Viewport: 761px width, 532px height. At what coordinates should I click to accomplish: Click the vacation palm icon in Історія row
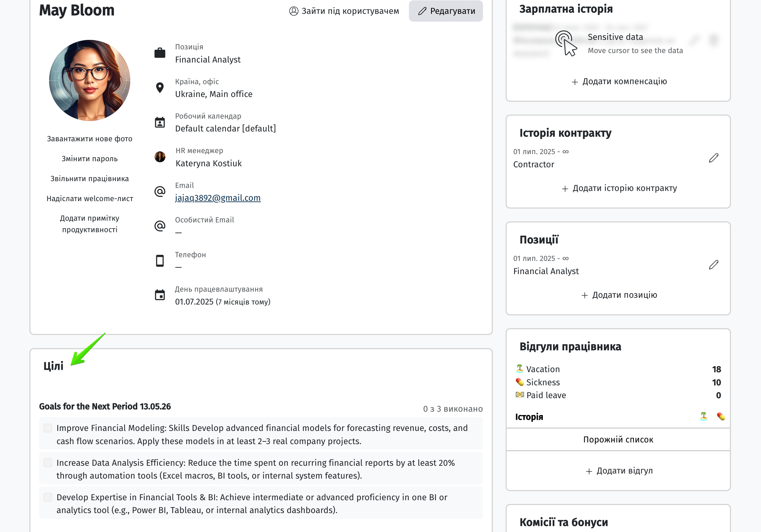coord(704,416)
